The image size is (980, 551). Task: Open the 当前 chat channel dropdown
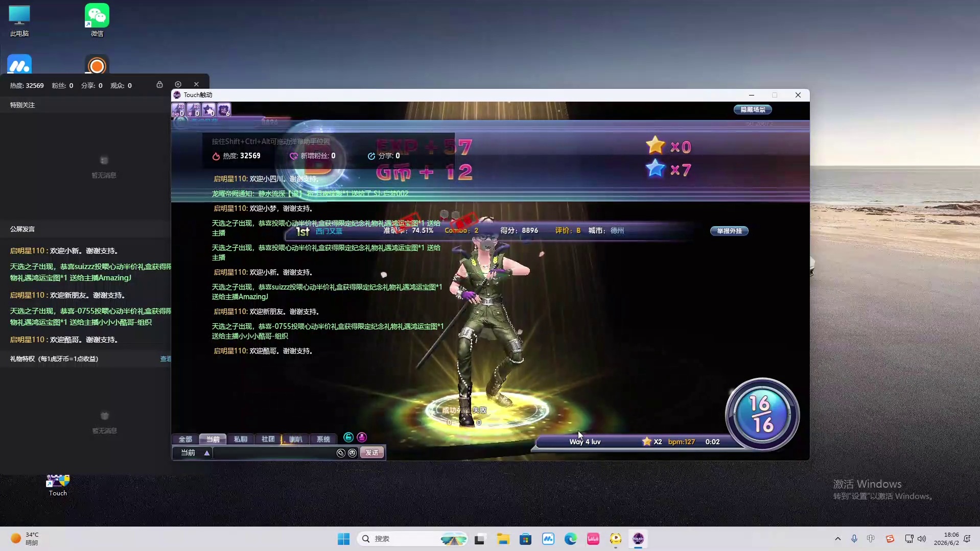coord(195,453)
